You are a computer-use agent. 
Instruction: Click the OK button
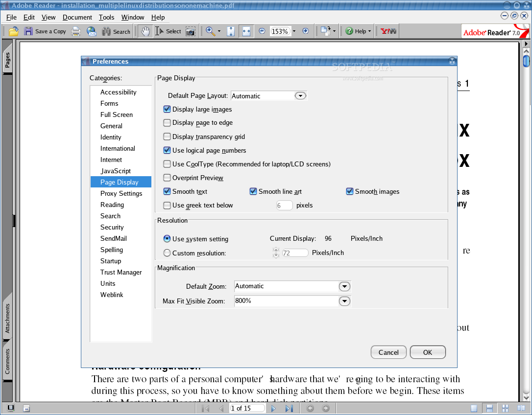(x=428, y=352)
